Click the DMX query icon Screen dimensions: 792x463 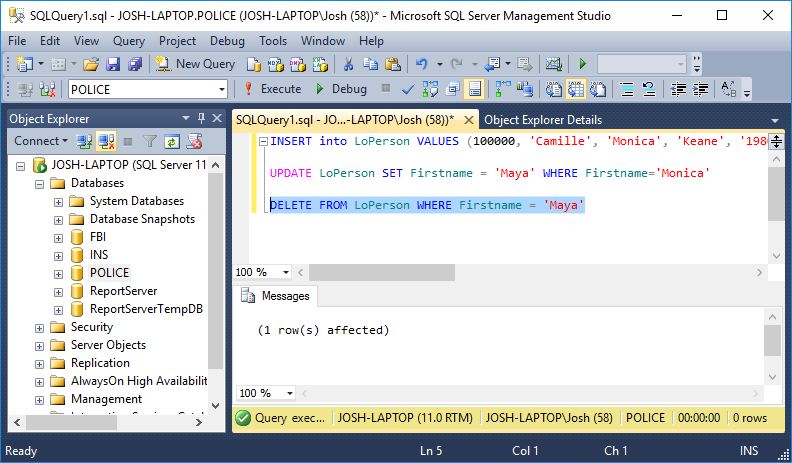click(298, 64)
